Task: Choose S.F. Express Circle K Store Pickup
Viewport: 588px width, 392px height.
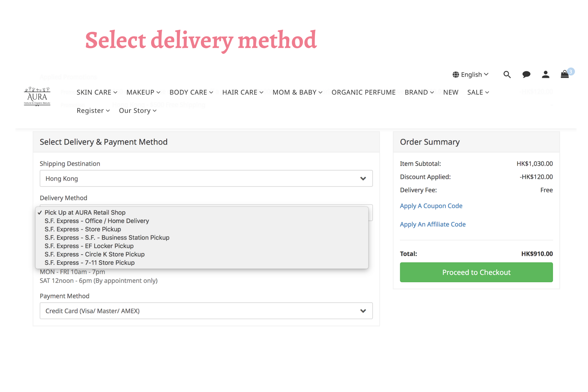Action: 94,254
